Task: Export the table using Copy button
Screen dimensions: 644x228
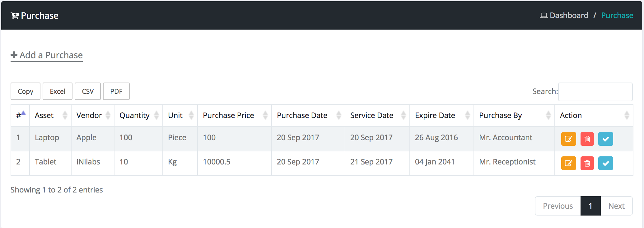Action: coord(26,91)
